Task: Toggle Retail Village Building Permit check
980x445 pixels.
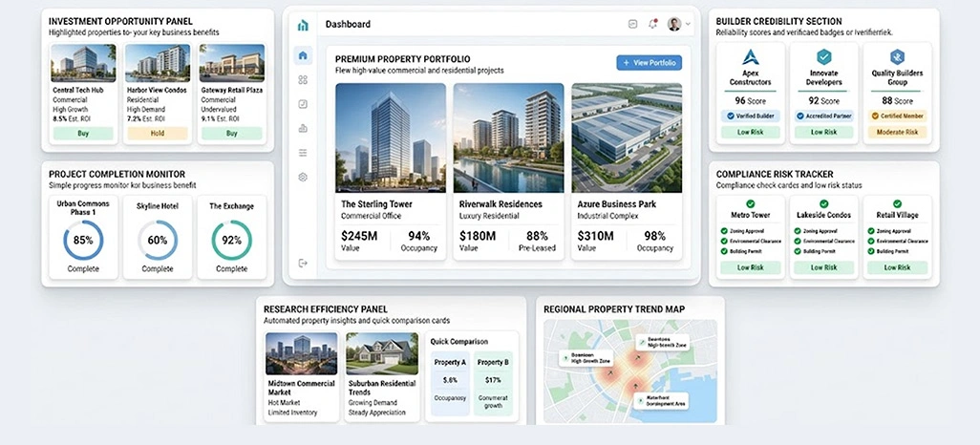Action: (871, 251)
